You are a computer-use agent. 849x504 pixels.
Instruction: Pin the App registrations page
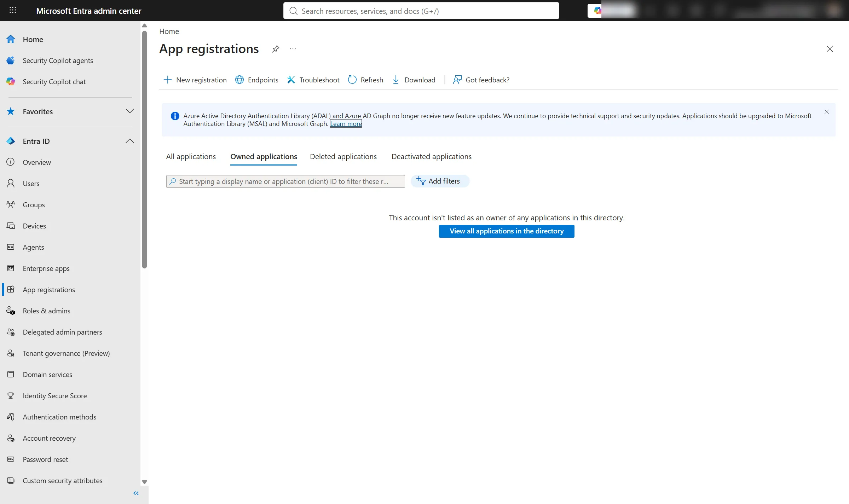276,49
